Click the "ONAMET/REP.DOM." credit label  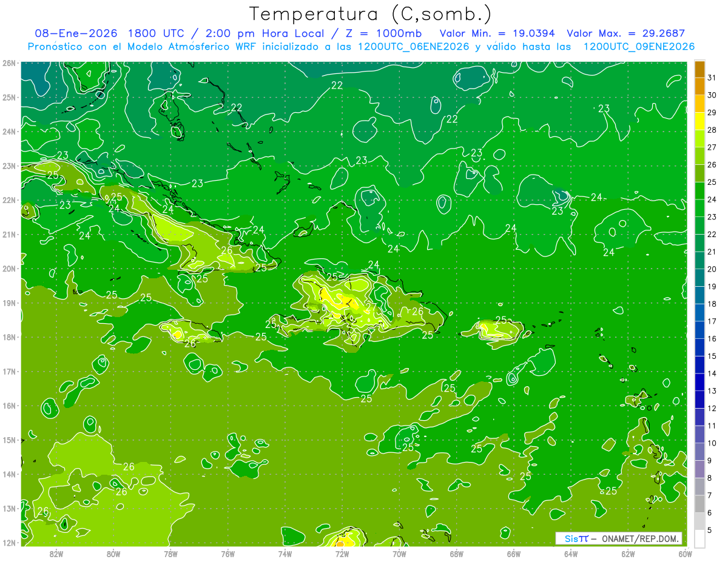click(x=641, y=538)
